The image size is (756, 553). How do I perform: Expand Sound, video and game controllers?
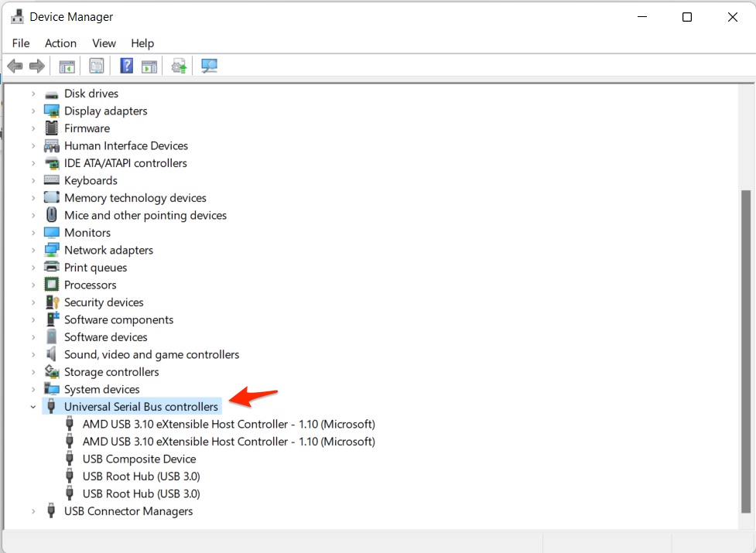[32, 355]
